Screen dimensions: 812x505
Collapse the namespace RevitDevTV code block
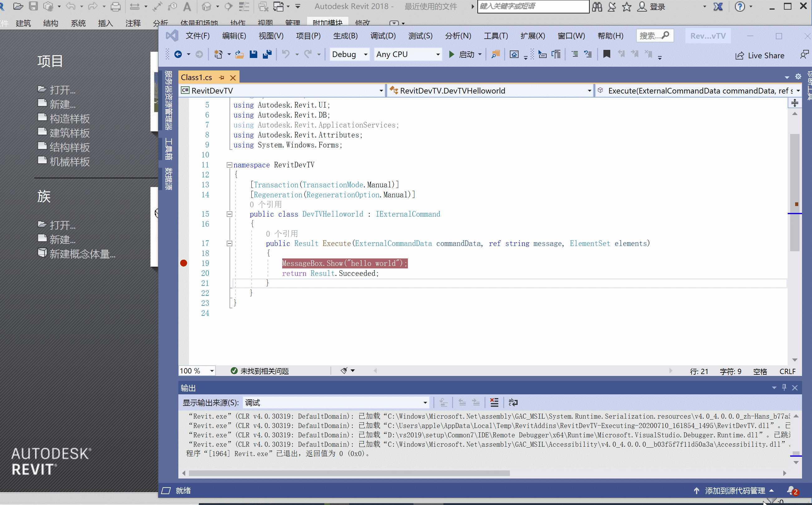(229, 165)
